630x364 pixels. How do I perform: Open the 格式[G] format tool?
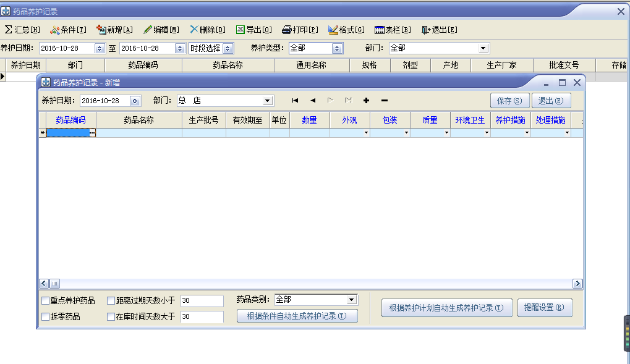coord(346,30)
